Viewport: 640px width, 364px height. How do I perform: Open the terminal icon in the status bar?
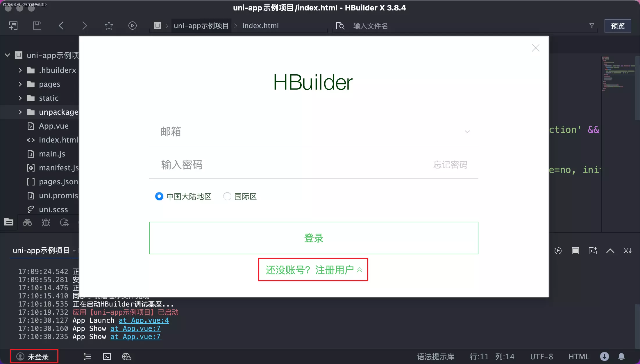tap(107, 356)
